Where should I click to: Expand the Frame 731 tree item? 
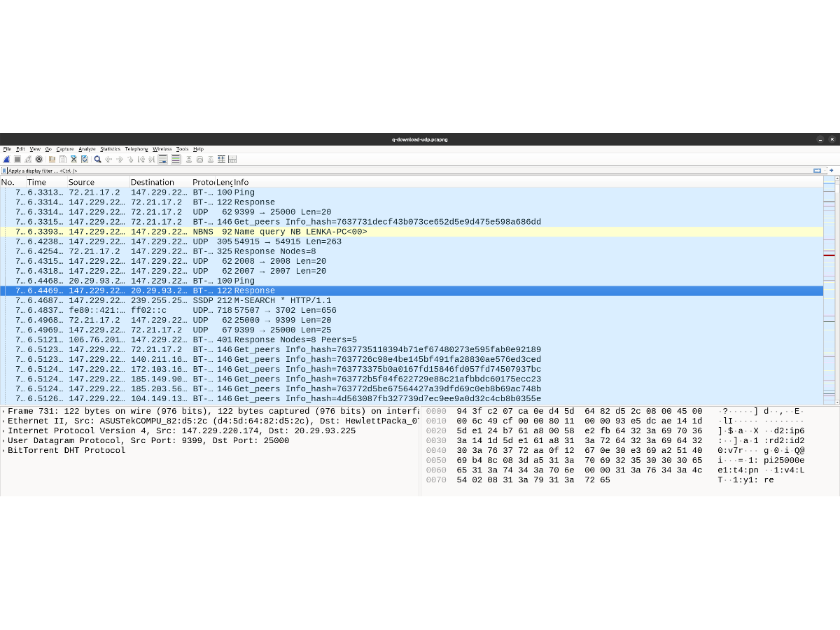[3, 412]
